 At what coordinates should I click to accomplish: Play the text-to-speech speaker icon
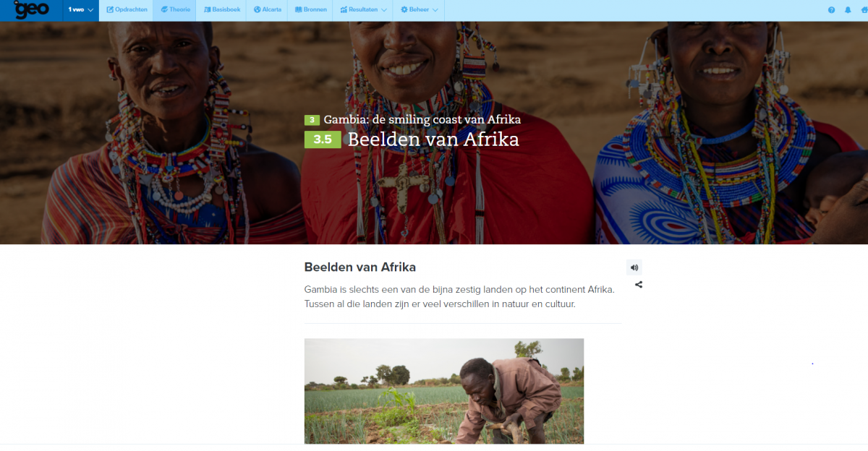(x=634, y=267)
